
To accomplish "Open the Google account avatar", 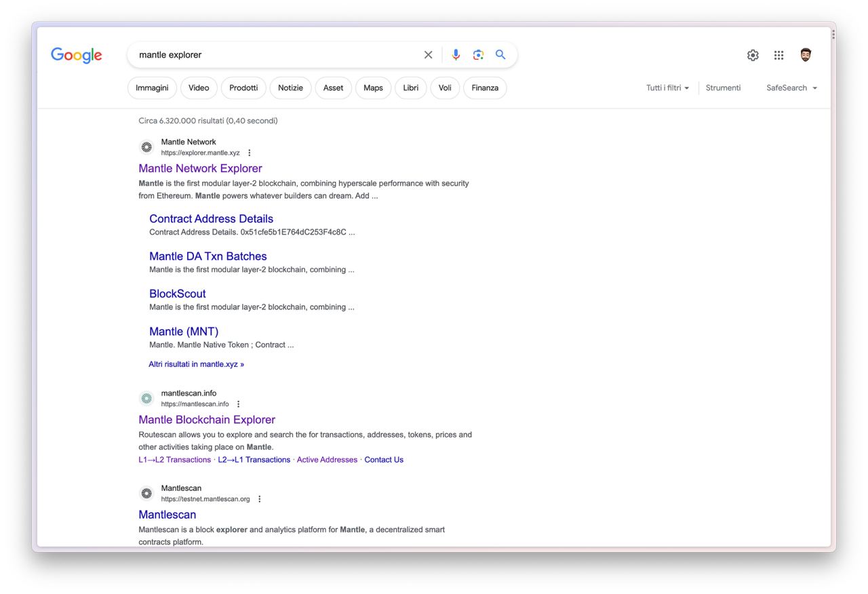I will (806, 55).
